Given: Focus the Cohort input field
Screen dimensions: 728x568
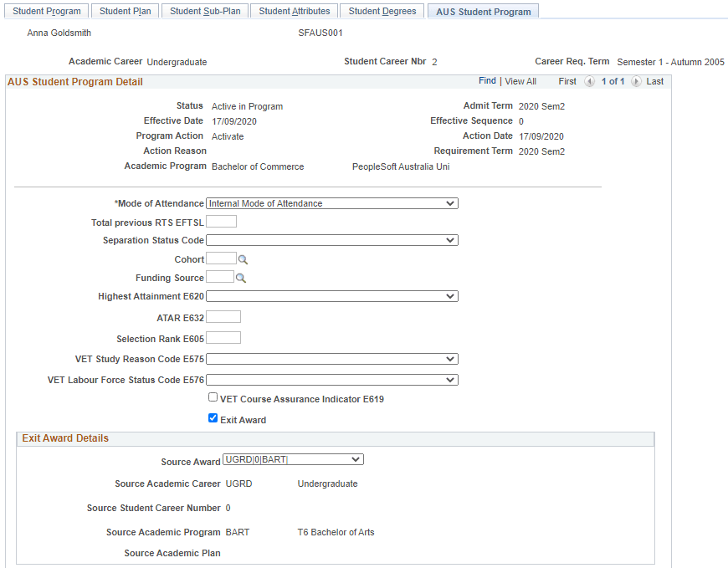Looking at the screenshot, I should click(x=222, y=258).
